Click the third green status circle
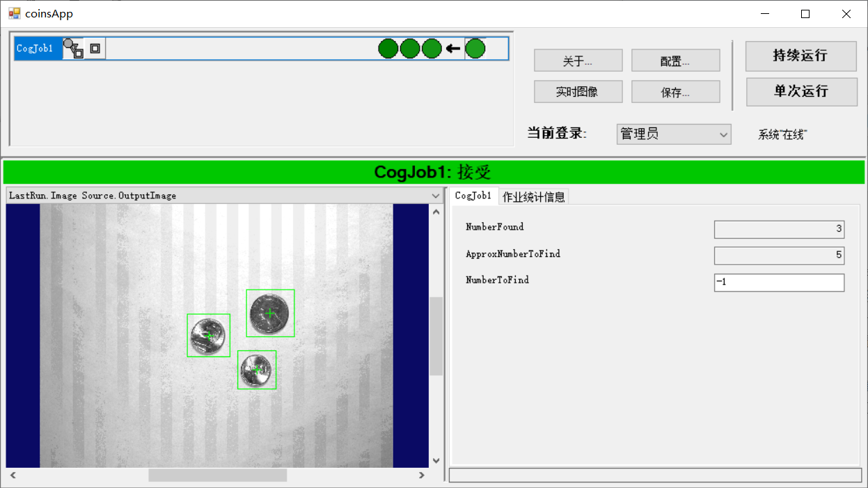The height and width of the screenshot is (488, 868). 431,49
